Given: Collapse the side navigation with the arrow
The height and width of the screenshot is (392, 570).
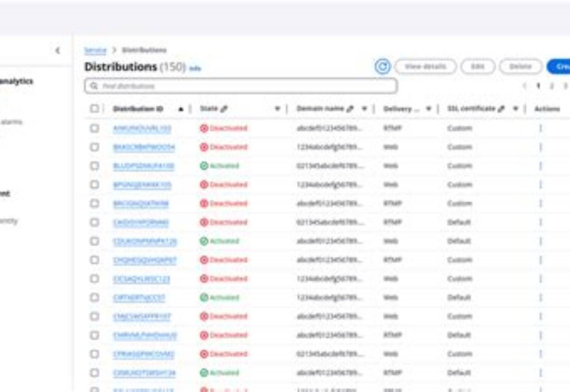Looking at the screenshot, I should (x=58, y=51).
